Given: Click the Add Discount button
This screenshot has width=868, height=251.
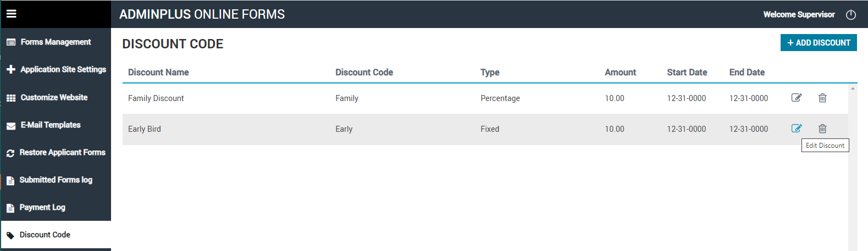Looking at the screenshot, I should [819, 42].
